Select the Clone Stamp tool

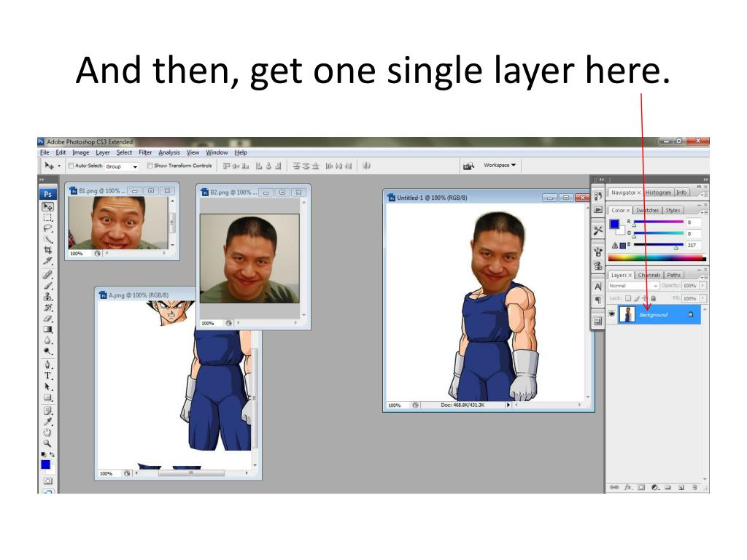(x=47, y=297)
